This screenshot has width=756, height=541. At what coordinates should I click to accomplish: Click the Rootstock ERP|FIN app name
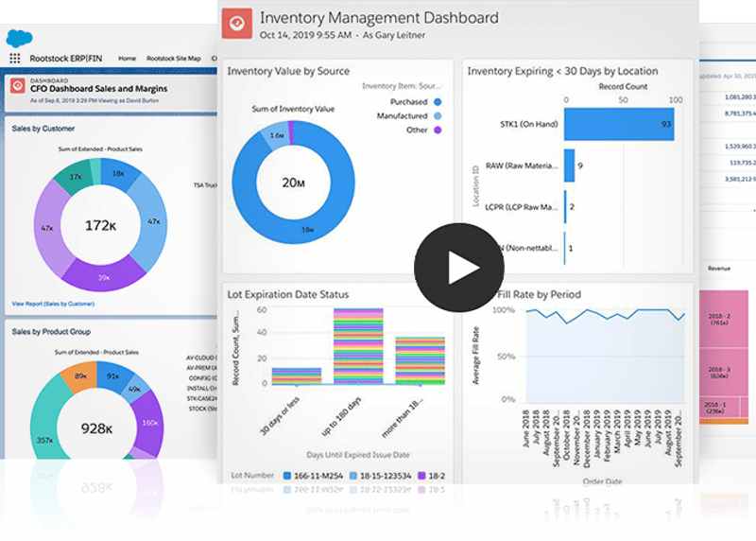(65, 59)
